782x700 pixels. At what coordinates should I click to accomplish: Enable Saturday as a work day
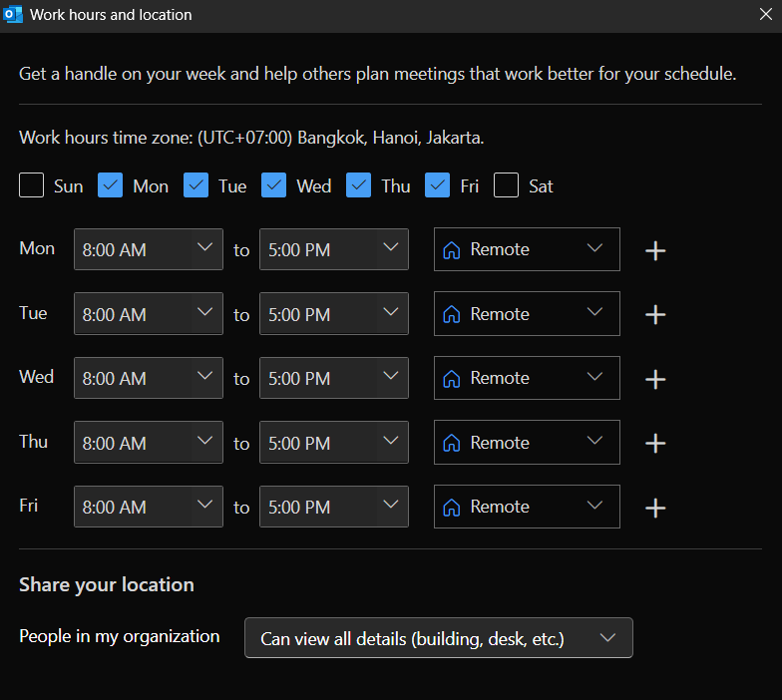coord(507,185)
